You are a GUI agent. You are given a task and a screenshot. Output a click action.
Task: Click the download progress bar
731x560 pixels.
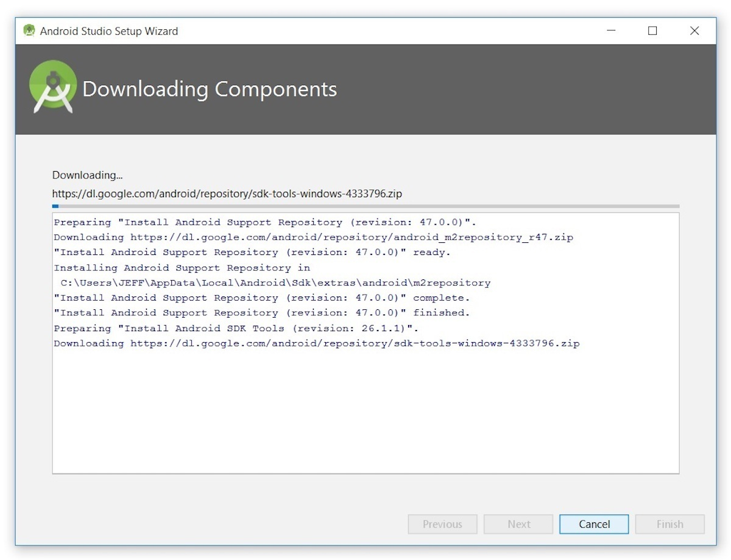coord(365,206)
